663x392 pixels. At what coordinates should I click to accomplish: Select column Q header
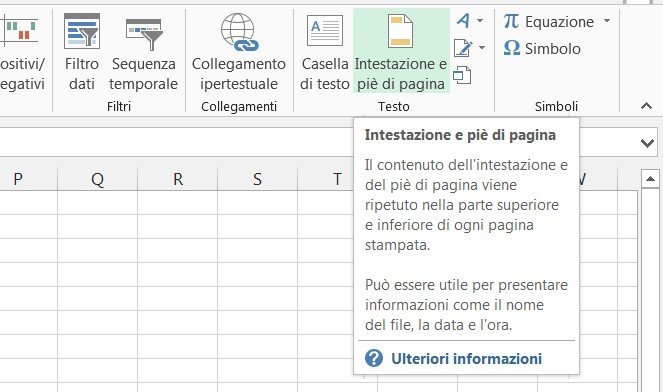[97, 179]
